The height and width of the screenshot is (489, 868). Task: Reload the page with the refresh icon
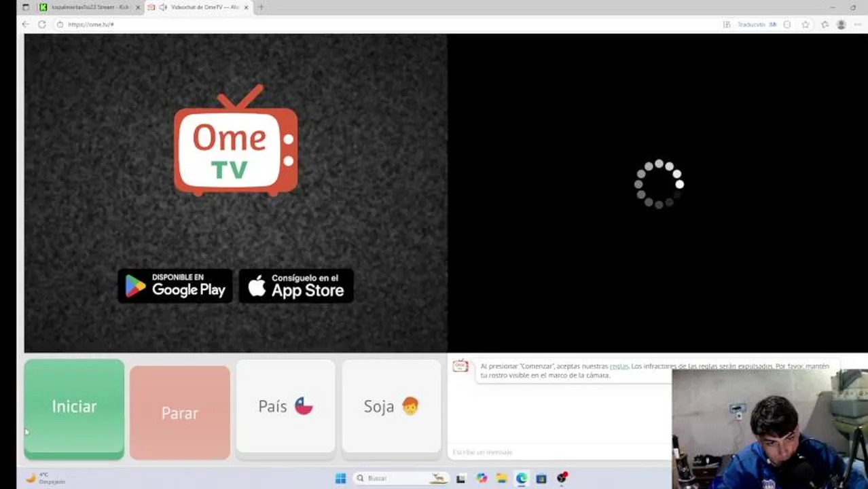pyautogui.click(x=42, y=24)
